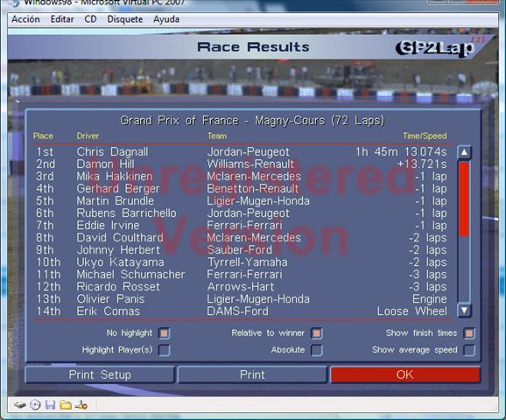Image resolution: width=506 pixels, height=420 pixels.
Task: Select the Rubens Barrichello result row
Action: [x=242, y=213]
